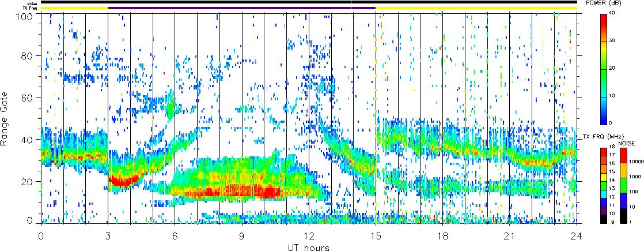Select green segment of POWER color bar
Image resolution: width=644 pixels, height=251 pixels.
(x=603, y=83)
